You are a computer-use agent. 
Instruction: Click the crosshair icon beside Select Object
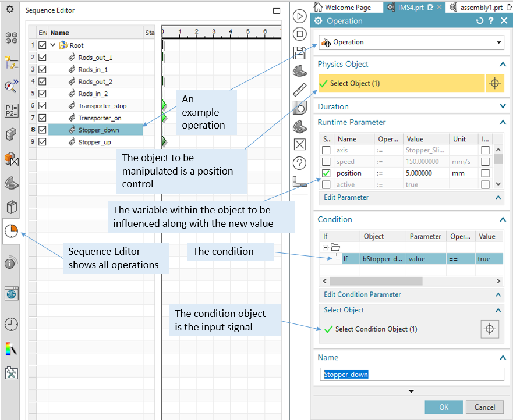pos(494,83)
